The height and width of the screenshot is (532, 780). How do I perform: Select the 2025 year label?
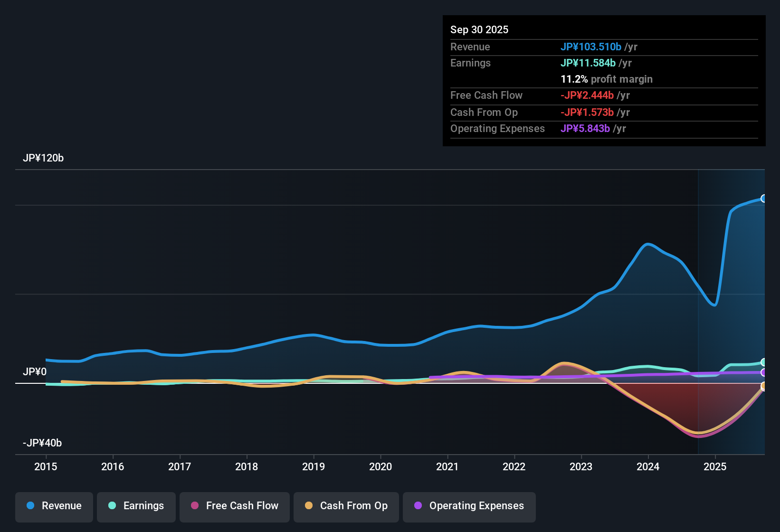[716, 467]
